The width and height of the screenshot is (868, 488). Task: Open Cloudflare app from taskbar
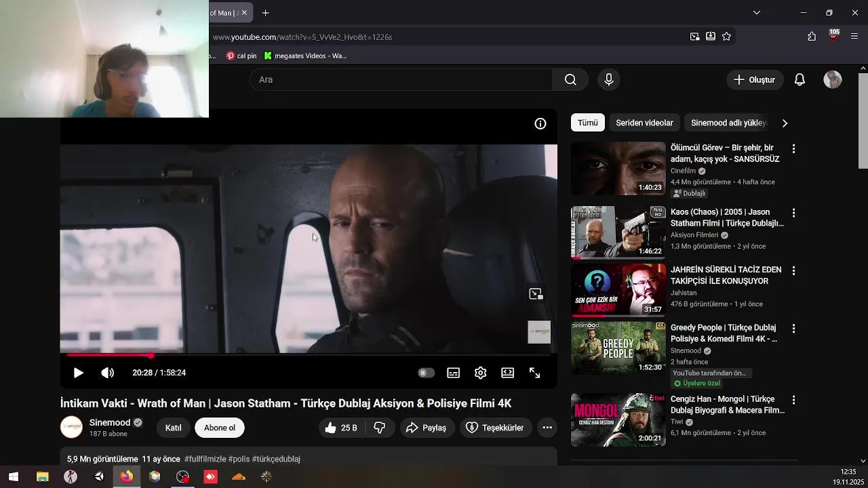(x=239, y=476)
